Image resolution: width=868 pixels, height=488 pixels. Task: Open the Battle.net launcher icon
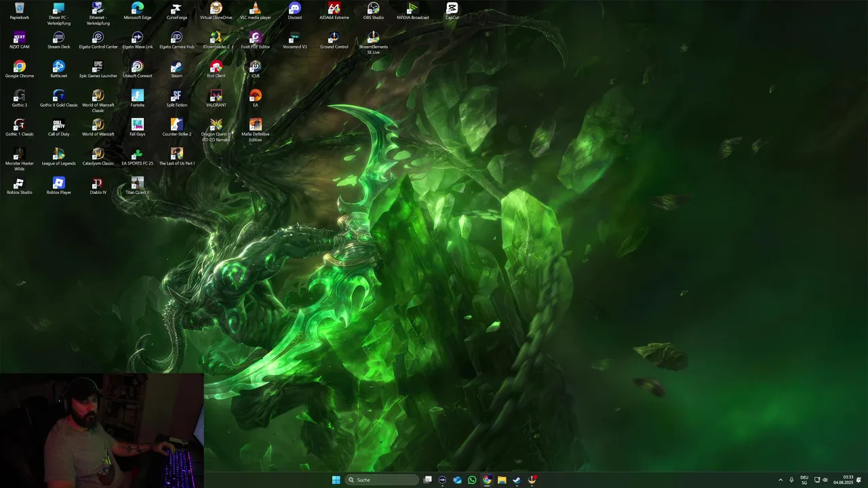59,69
